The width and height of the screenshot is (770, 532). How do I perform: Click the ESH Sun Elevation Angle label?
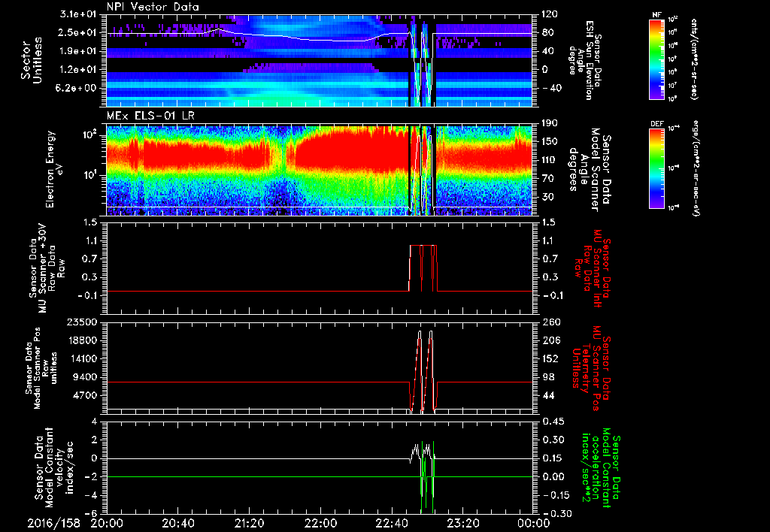click(x=589, y=60)
